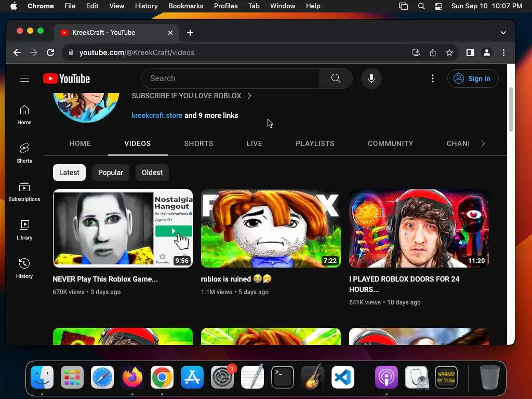
Task: Open the tab search dropdown arrow
Action: tap(503, 33)
